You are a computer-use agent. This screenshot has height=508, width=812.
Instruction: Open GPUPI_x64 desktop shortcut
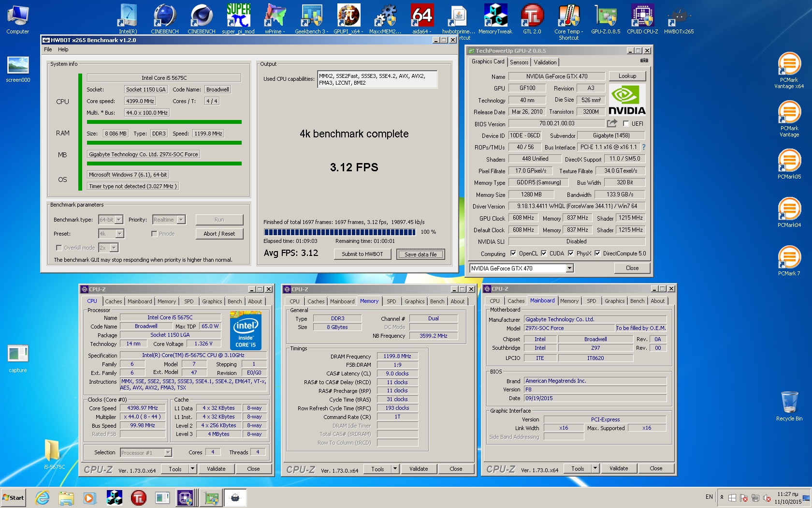(x=348, y=19)
